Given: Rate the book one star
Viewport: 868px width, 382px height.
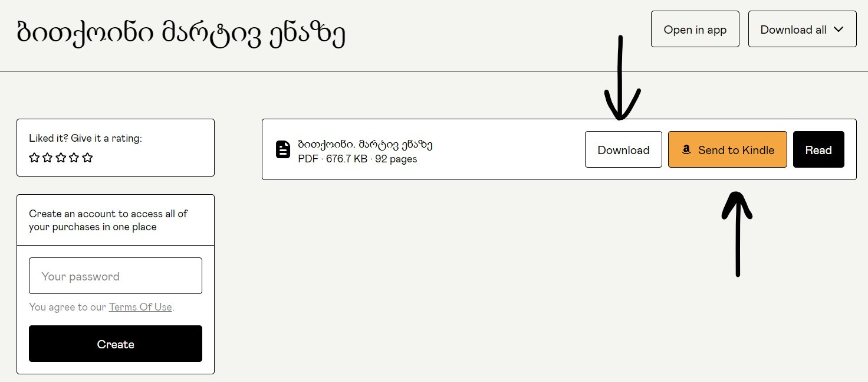Looking at the screenshot, I should pyautogui.click(x=34, y=158).
